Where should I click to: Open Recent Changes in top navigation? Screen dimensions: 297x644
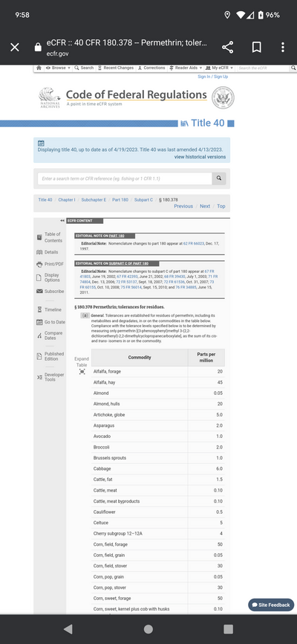coord(116,68)
